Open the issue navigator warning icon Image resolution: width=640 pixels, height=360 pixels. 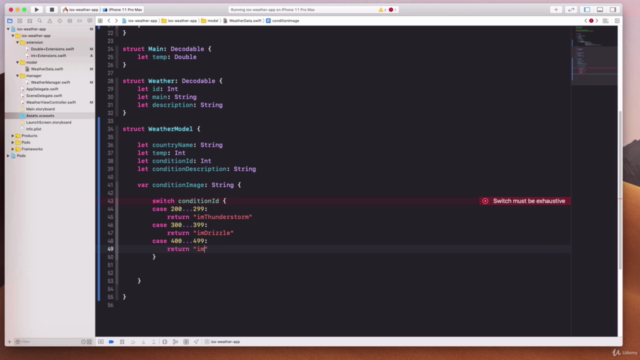click(x=50, y=20)
